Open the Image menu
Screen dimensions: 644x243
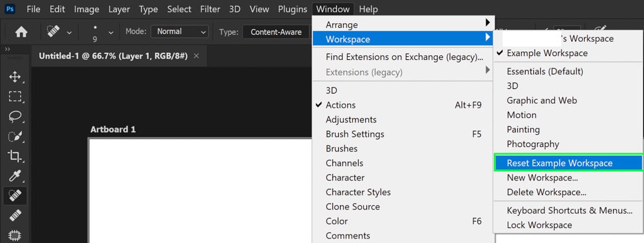tap(87, 9)
